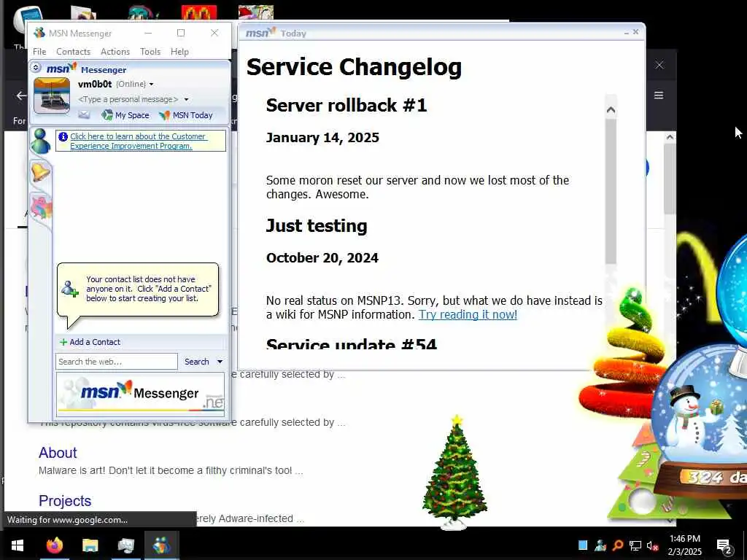Open the Windows Start menu

pos(18,545)
